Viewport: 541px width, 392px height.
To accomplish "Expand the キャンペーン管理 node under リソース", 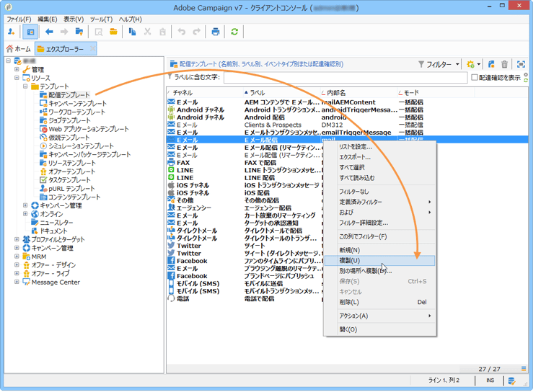I will click(25, 205).
